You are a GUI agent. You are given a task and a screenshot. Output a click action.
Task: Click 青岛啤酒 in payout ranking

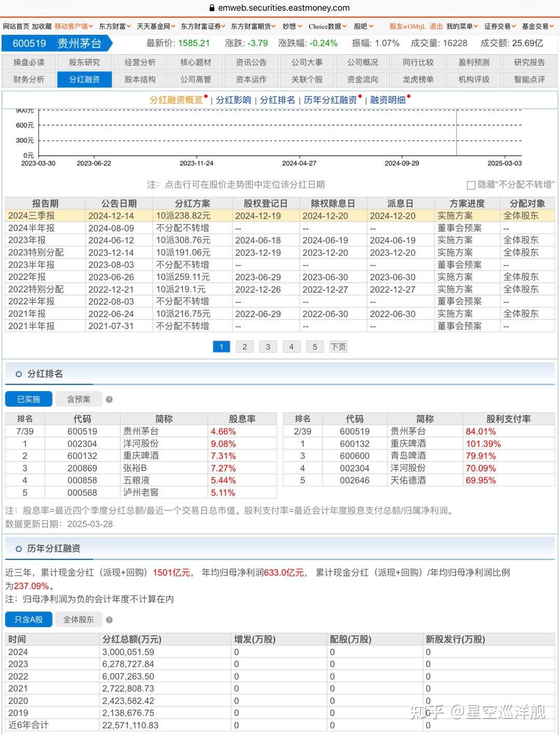pos(408,456)
